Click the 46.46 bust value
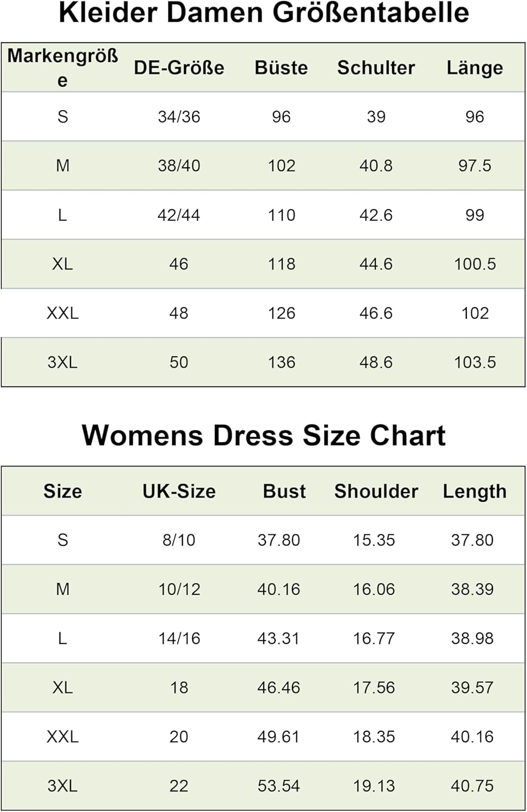The height and width of the screenshot is (812, 527). coord(278,687)
